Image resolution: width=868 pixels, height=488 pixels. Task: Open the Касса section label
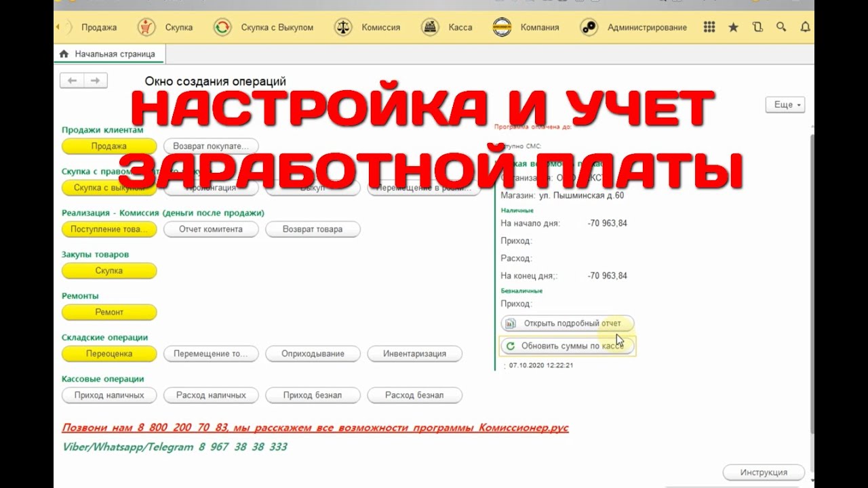pos(460,28)
